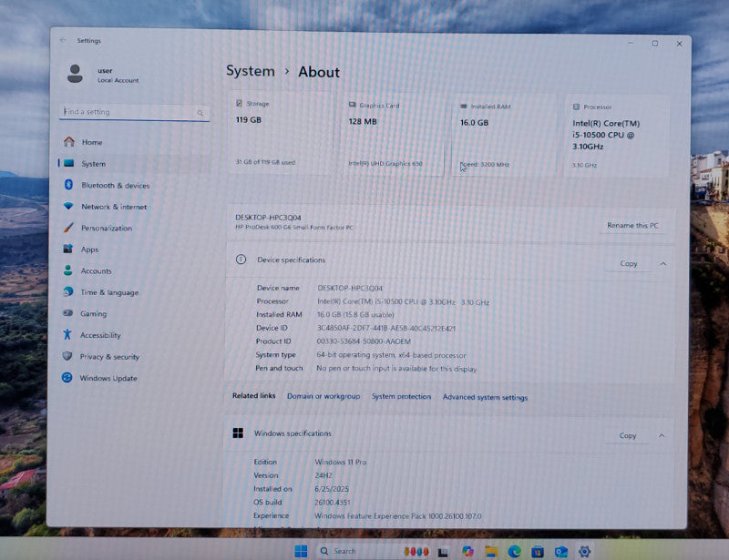The image size is (729, 560).
Task: Click the Version 24H2 value
Action: point(323,475)
